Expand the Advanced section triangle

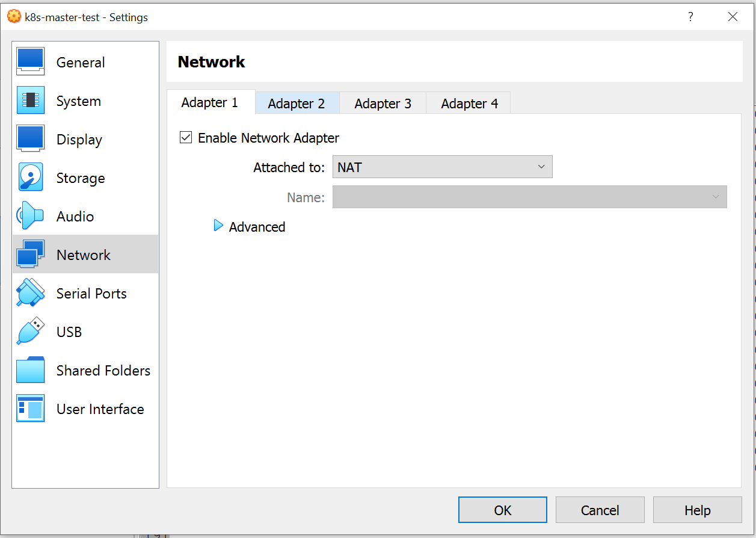(x=218, y=226)
